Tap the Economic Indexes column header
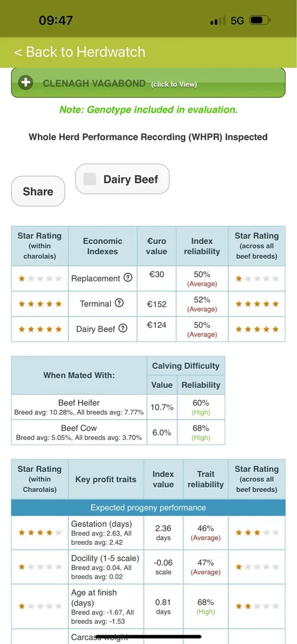This screenshot has height=644, width=297. click(102, 246)
